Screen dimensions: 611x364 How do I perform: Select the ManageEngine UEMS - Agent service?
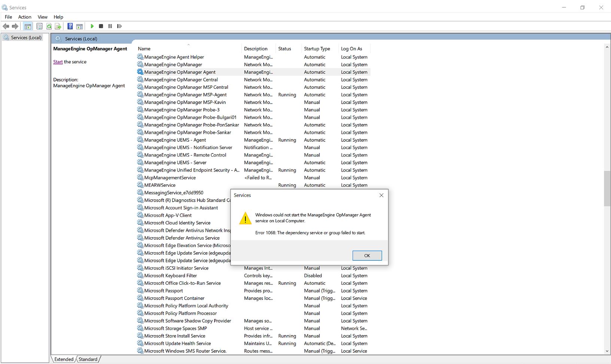click(x=175, y=140)
